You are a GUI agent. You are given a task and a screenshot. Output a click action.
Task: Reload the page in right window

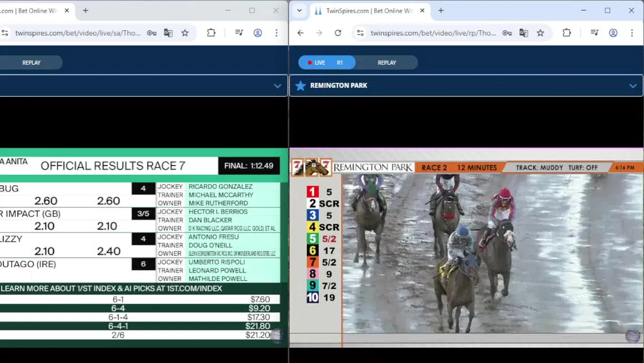tap(338, 33)
